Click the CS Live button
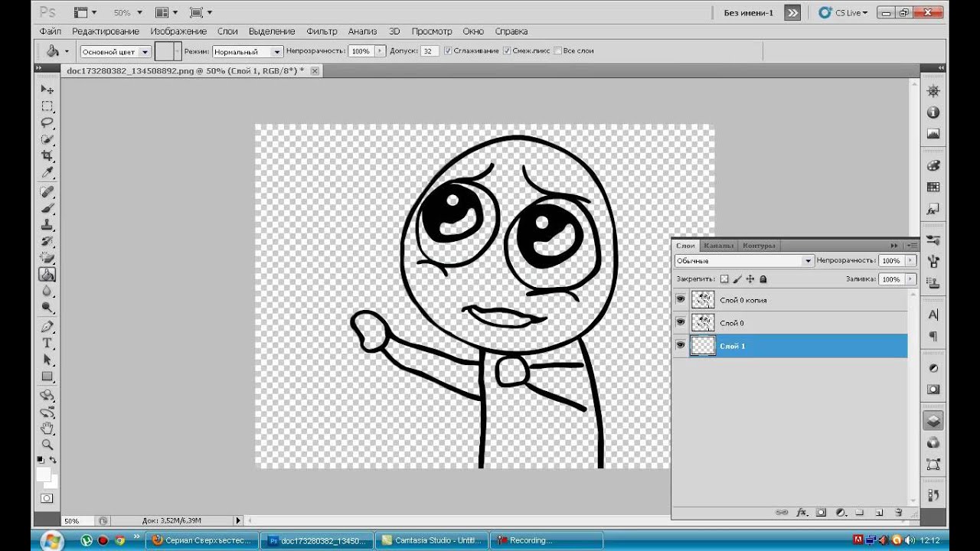Viewport: 980px width, 551px height. pyautogui.click(x=843, y=13)
